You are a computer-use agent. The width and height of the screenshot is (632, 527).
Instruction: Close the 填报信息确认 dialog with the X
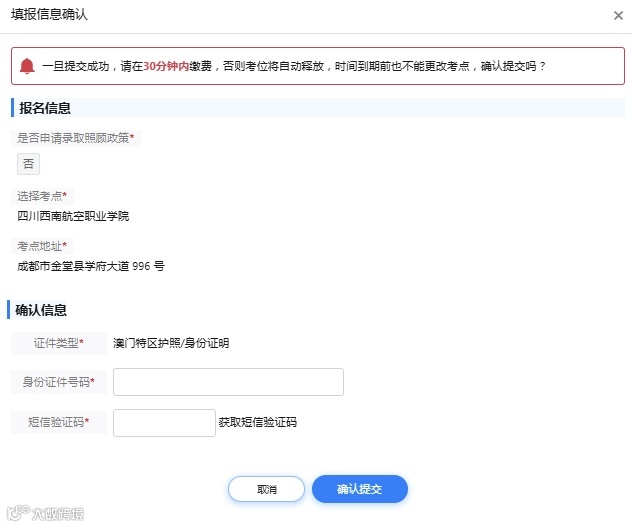618,16
